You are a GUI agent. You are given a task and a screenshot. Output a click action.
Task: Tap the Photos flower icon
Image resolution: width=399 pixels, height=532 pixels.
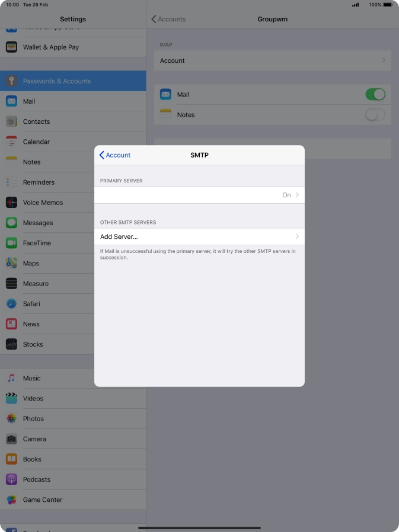[x=11, y=419]
